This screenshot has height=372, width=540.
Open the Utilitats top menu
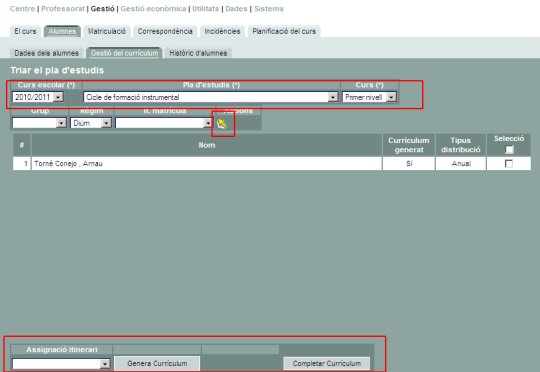[206, 9]
